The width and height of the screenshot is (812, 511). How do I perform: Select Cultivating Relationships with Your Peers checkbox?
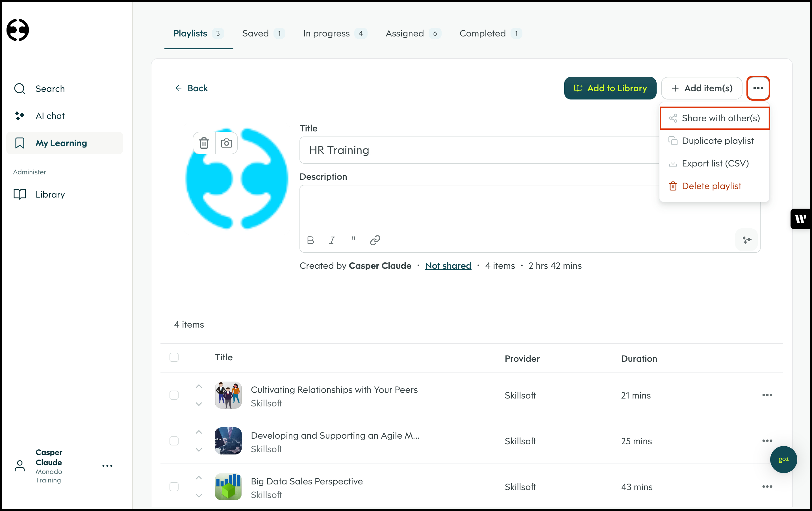click(174, 395)
